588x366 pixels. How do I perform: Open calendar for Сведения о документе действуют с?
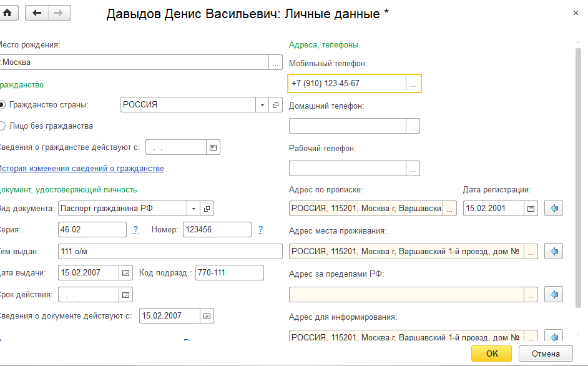207,316
